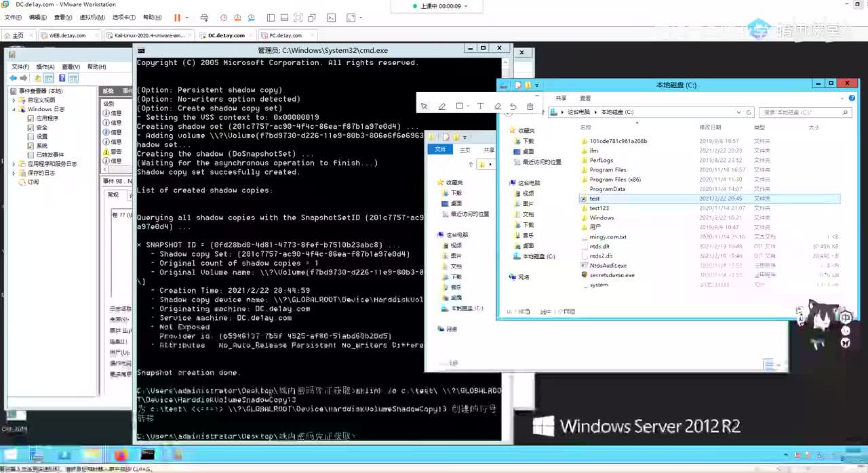868x473 pixels.
Task: Sort files by the 修改日期 column header
Action: pyautogui.click(x=709, y=127)
